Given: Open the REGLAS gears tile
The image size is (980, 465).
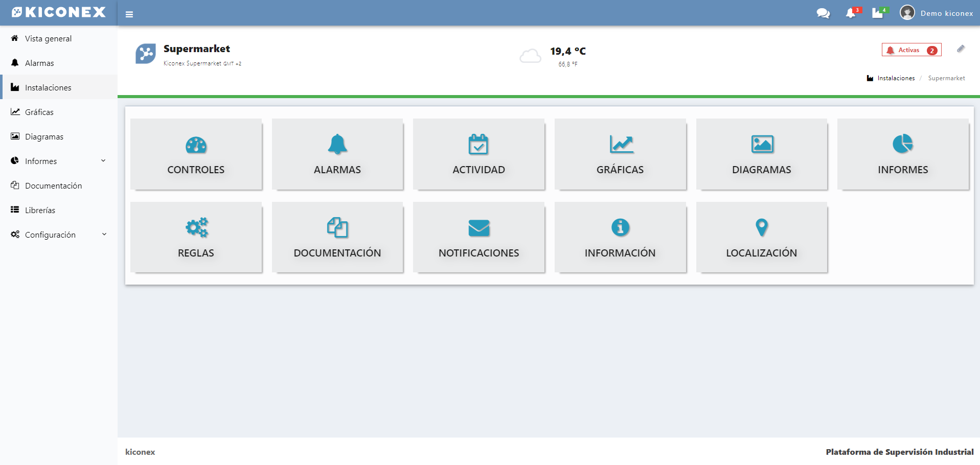Looking at the screenshot, I should (196, 238).
